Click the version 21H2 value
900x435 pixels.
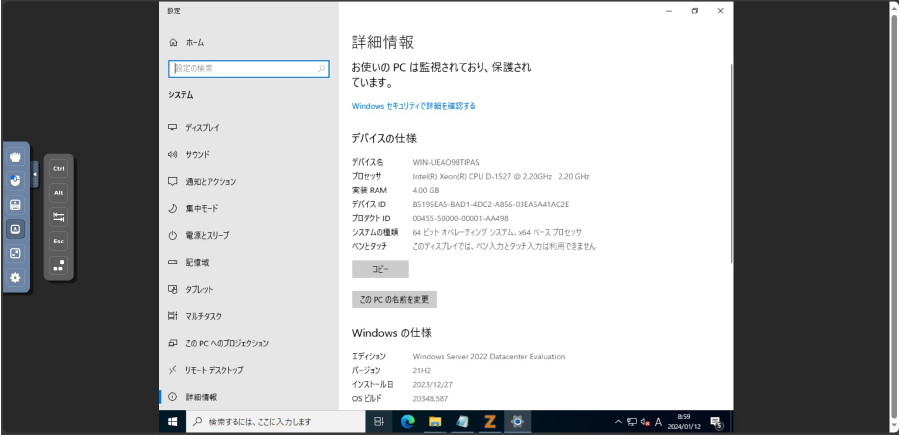click(x=421, y=371)
